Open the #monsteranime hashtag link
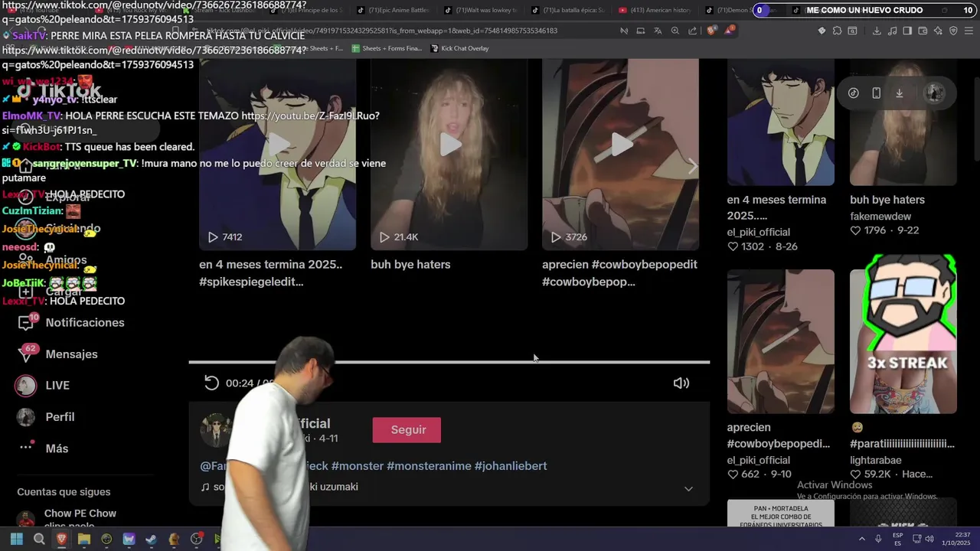The width and height of the screenshot is (980, 551). 429,466
